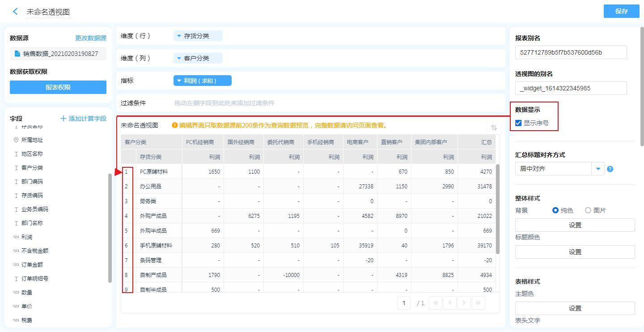Open the 客户分类 column dimension dropdown
This screenshot has width=644, height=332.
click(x=198, y=58)
